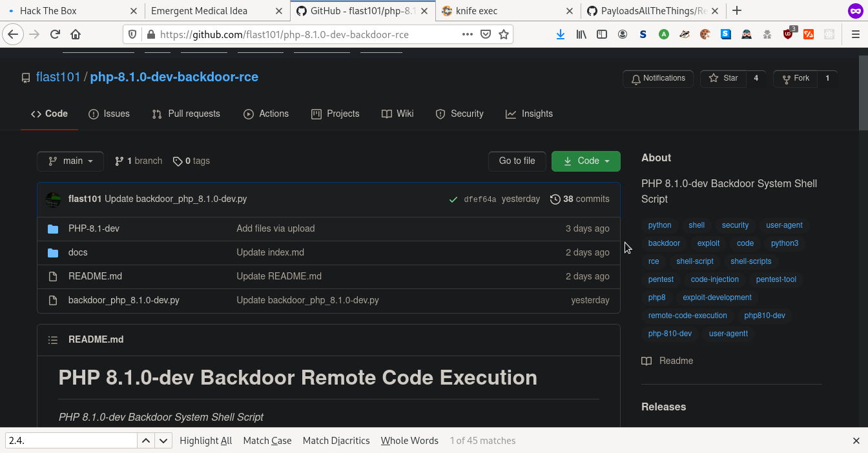Screen dimensions: 868x453
Task: Open the 38 commits history
Action: click(580, 199)
